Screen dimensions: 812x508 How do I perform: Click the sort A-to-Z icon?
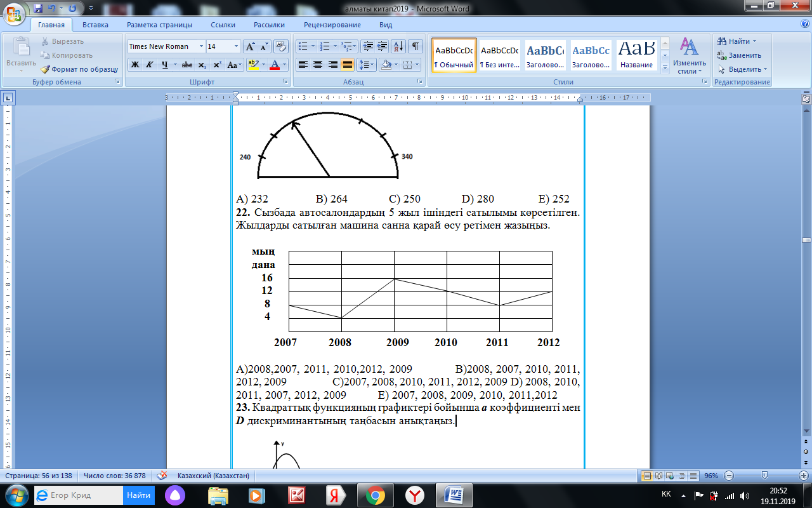[x=398, y=46]
